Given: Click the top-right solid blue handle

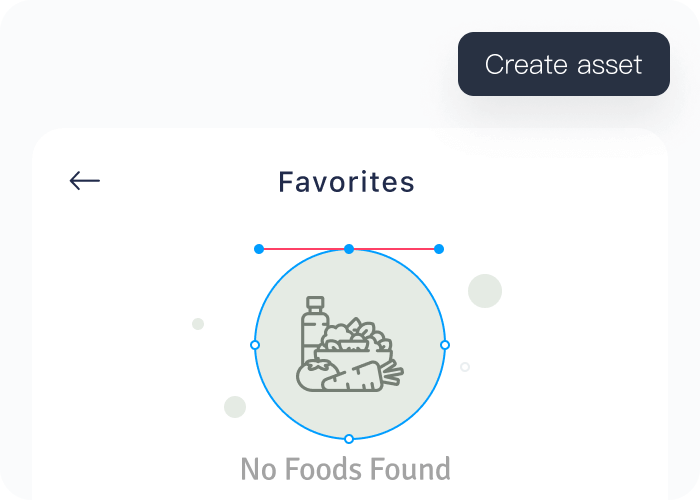Looking at the screenshot, I should [439, 249].
